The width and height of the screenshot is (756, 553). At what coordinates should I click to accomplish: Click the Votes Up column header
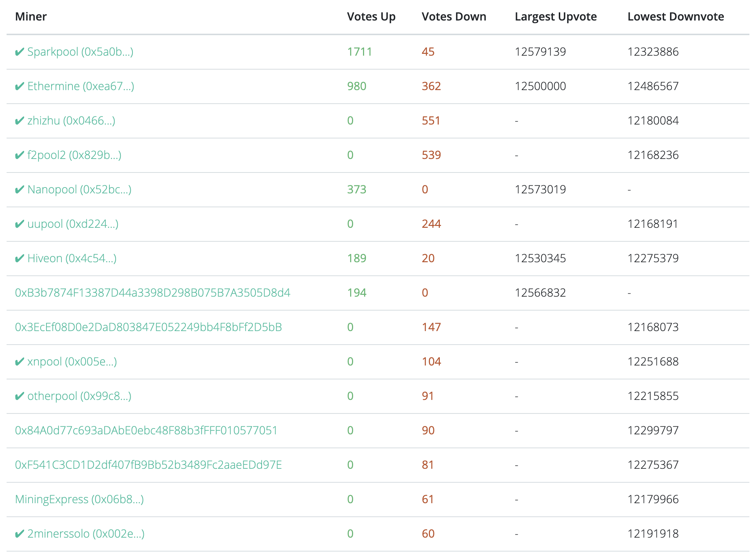pos(371,17)
